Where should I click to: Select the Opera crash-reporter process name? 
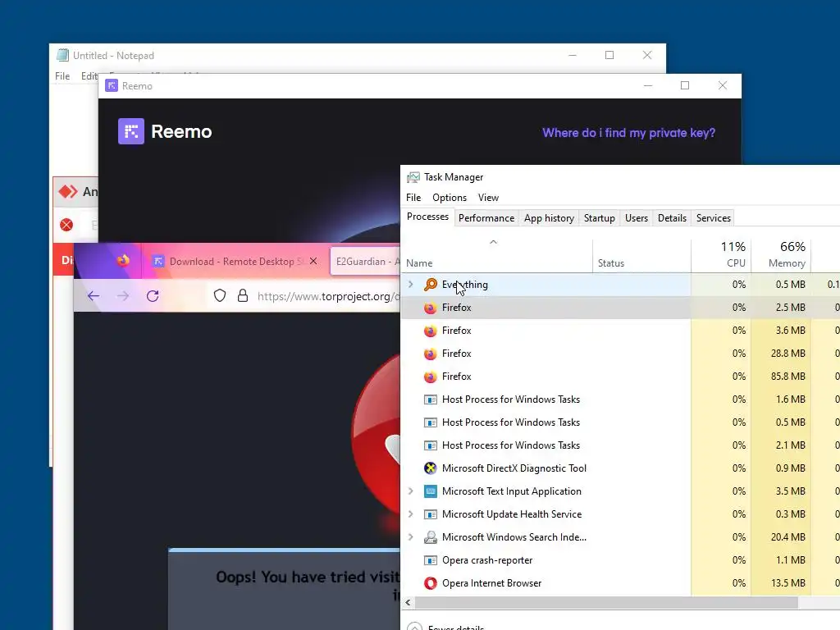[x=487, y=560]
